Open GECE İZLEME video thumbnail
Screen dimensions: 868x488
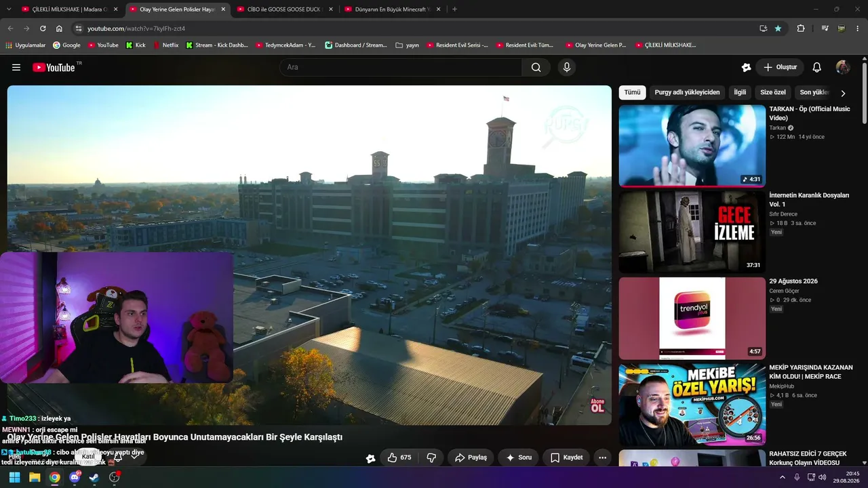point(692,231)
